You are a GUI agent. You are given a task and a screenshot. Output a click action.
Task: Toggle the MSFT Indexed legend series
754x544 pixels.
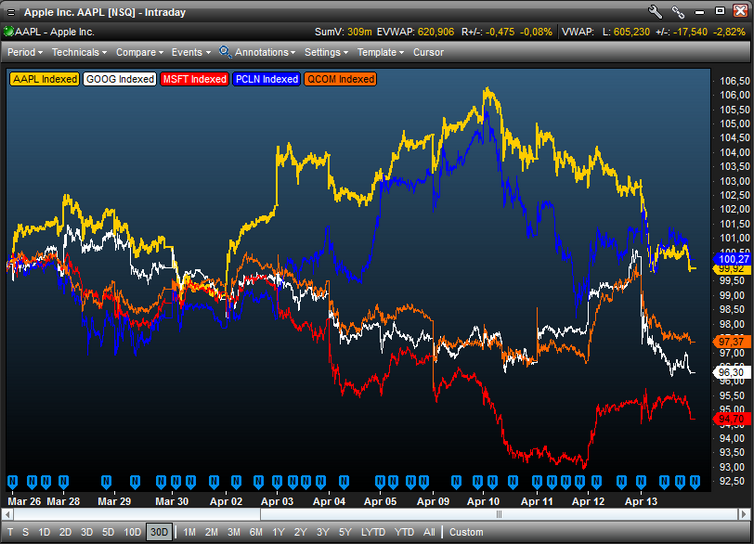pyautogui.click(x=194, y=79)
